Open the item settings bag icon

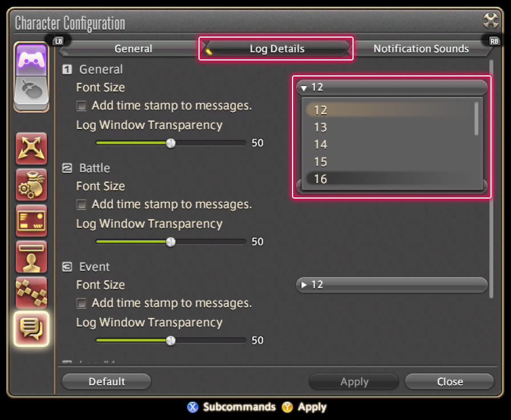31,185
